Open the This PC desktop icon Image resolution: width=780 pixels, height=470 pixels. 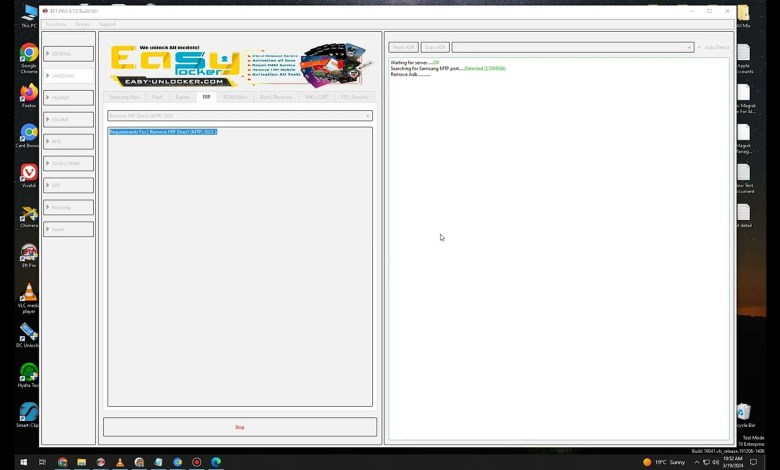tap(28, 13)
